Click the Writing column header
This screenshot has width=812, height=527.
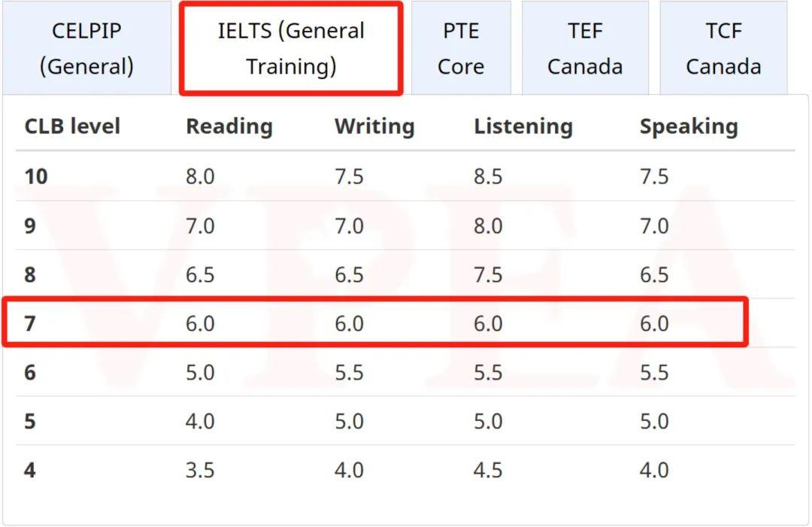click(374, 127)
